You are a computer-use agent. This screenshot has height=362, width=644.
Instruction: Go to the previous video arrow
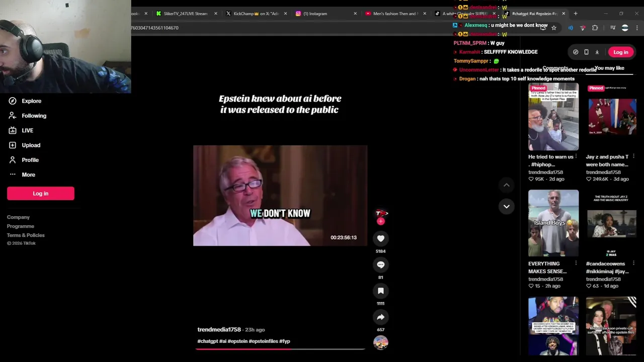[507, 185]
